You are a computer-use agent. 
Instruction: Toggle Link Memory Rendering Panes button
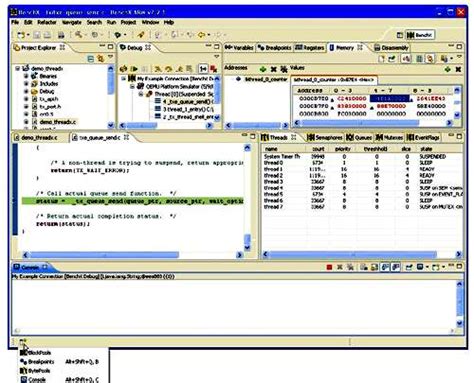click(430, 59)
